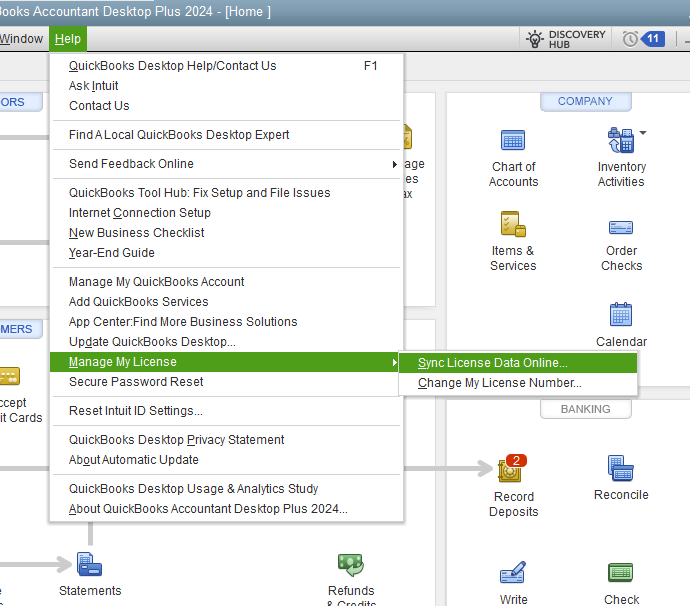
Task: Choose Find A Local QuickBooks Desktop Expert
Action: coord(226,135)
